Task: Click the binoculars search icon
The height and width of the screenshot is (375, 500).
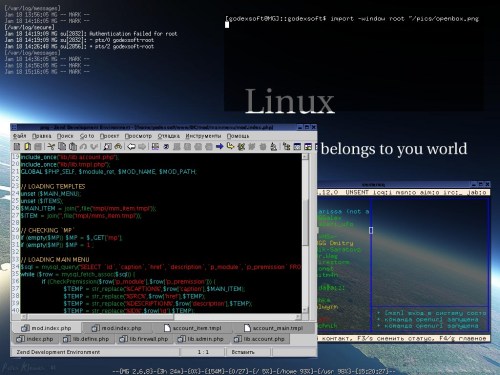Action: [x=118, y=147]
